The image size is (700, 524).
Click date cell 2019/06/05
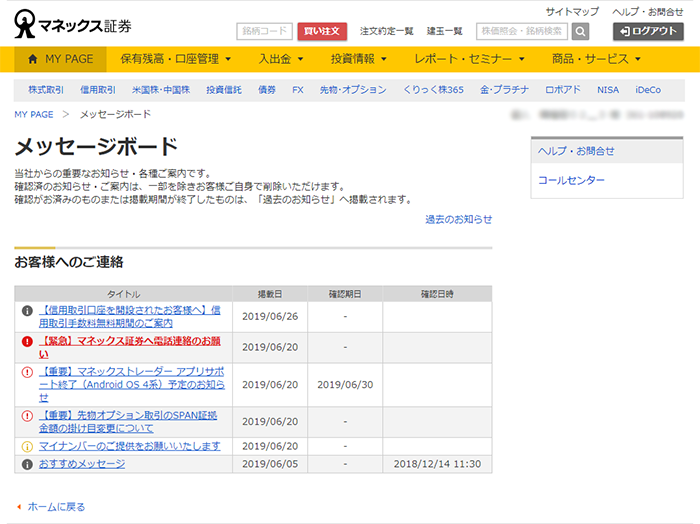coord(270,464)
